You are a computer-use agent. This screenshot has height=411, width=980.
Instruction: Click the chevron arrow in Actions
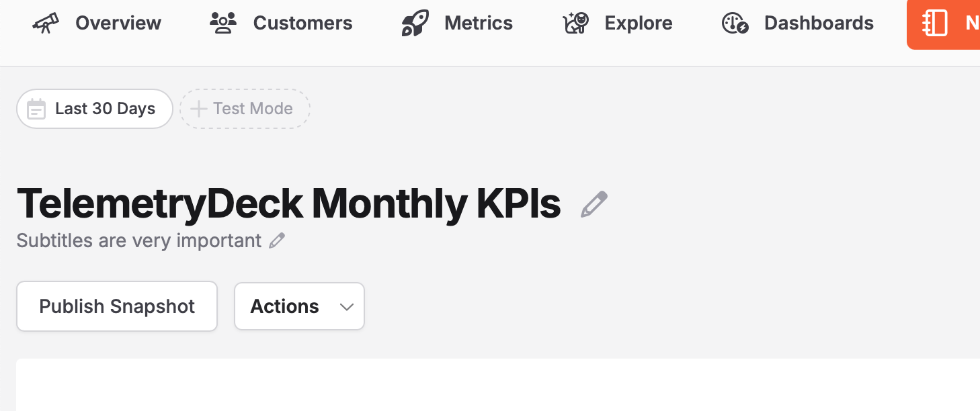347,307
